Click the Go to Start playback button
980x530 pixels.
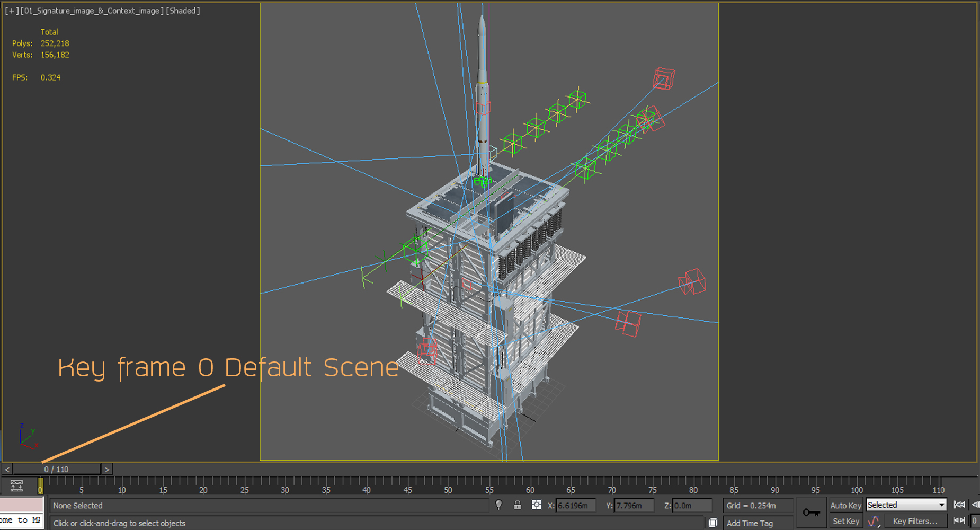[959, 505]
